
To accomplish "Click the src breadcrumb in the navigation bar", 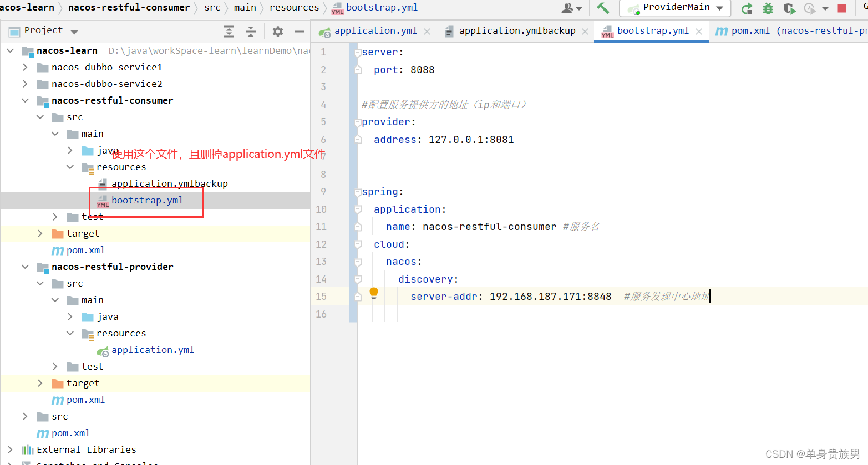I will [212, 7].
